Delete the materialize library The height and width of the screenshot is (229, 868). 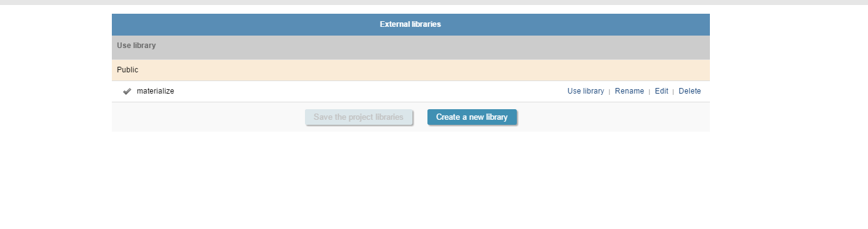[x=690, y=91]
